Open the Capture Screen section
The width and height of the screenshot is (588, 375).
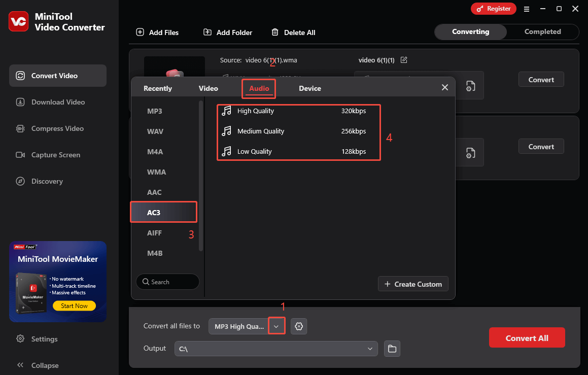click(x=58, y=155)
